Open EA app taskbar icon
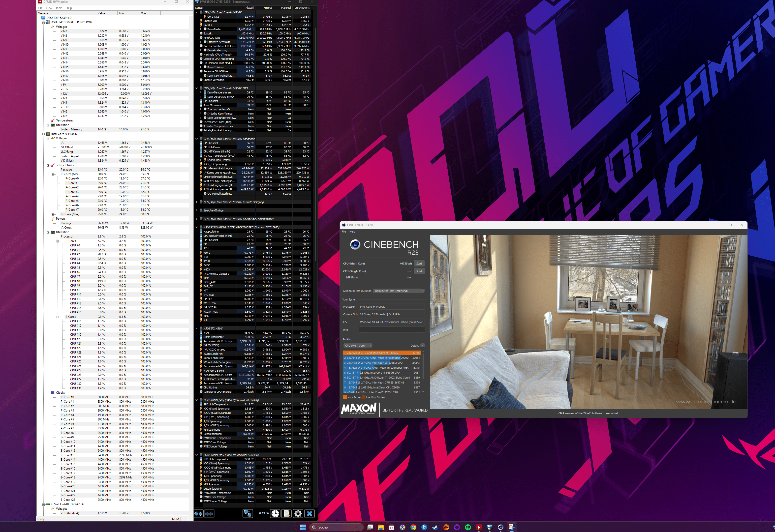The height and width of the screenshot is (532, 775). coord(446,527)
